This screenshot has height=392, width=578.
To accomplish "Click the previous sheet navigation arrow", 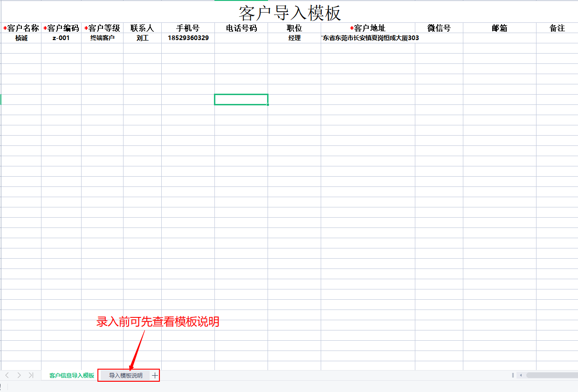I will tap(7, 375).
